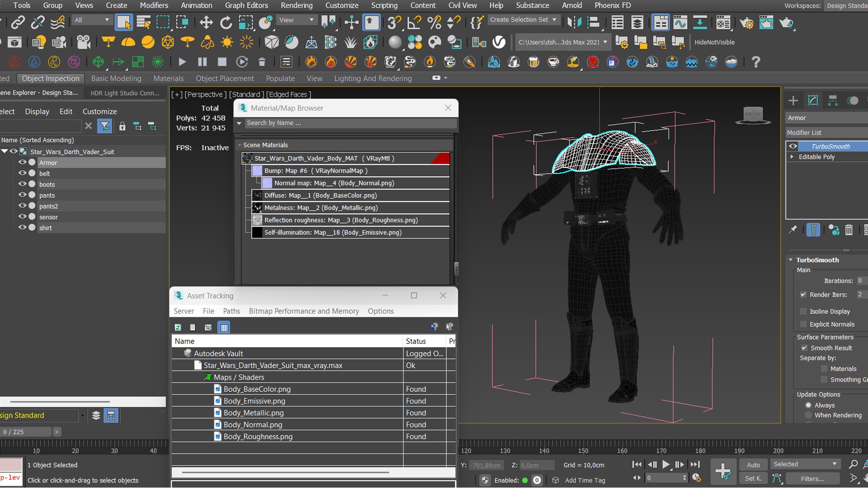This screenshot has width=868, height=488.
Task: Click the Search by Name field
Action: coord(350,123)
